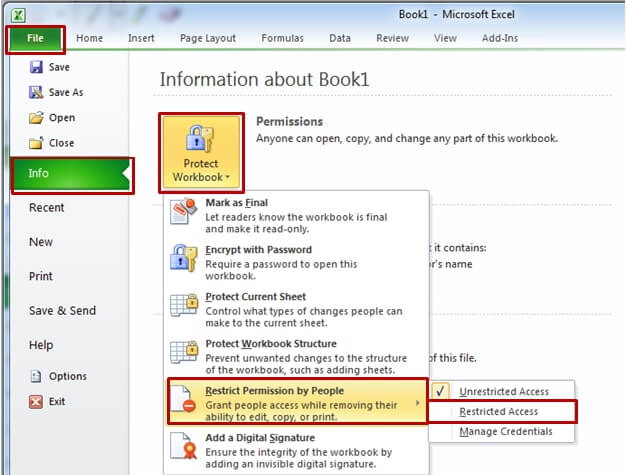Click the Protect Current Sheet grid icon

point(184,305)
